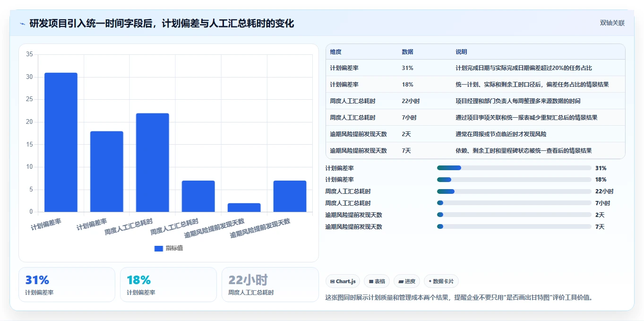The width and height of the screenshot is (644, 321).
Task: Click the 7天 cell in the table
Action: 406,151
